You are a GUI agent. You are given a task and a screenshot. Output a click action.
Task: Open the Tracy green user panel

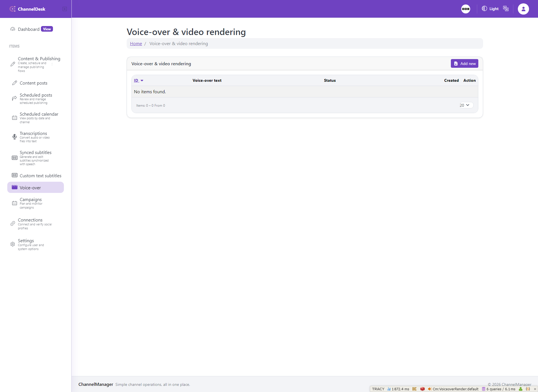(521, 389)
